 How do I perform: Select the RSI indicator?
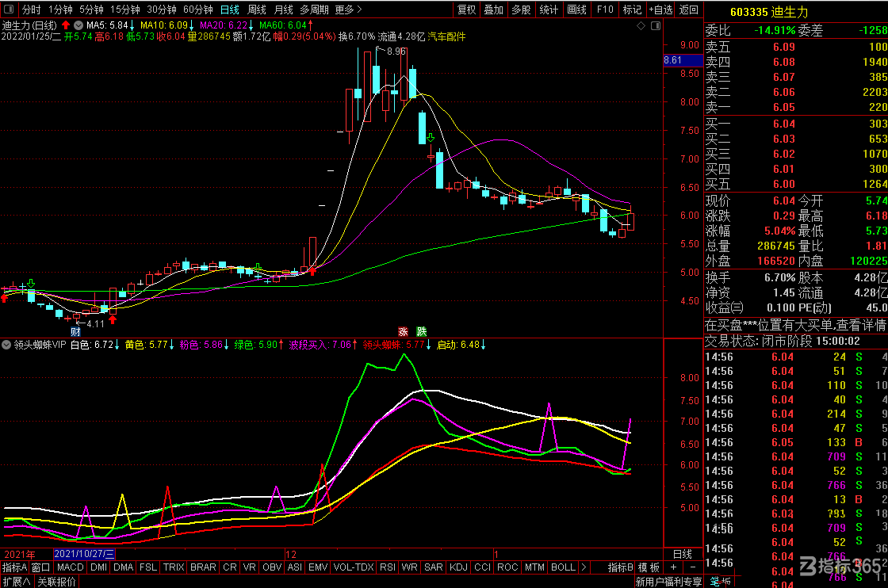(x=388, y=567)
